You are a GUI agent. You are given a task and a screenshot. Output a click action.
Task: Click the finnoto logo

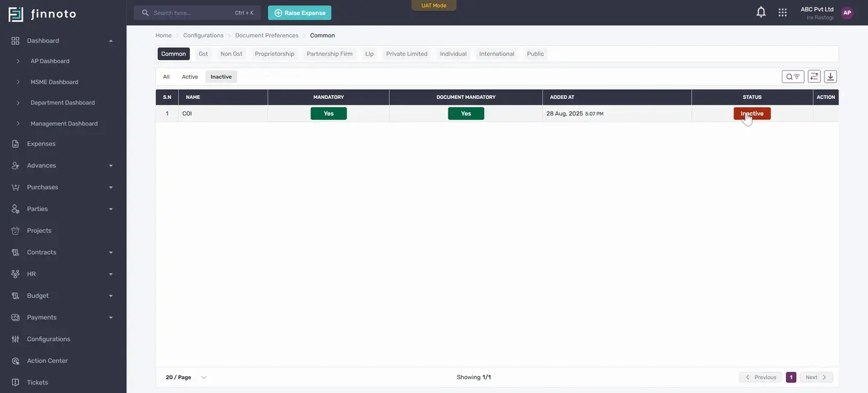pos(42,13)
